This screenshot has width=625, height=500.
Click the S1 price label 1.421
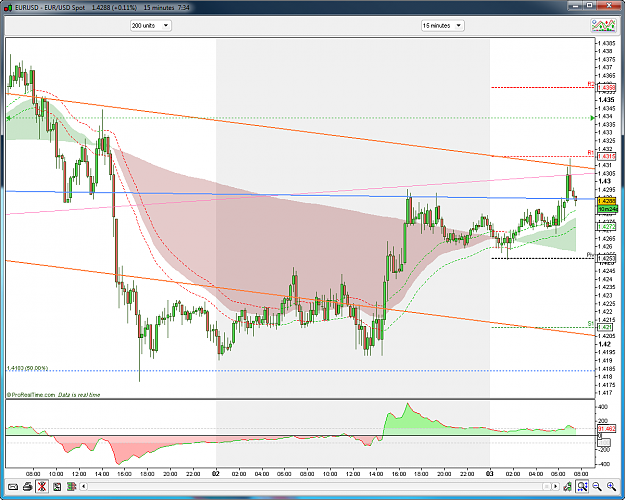click(x=605, y=327)
